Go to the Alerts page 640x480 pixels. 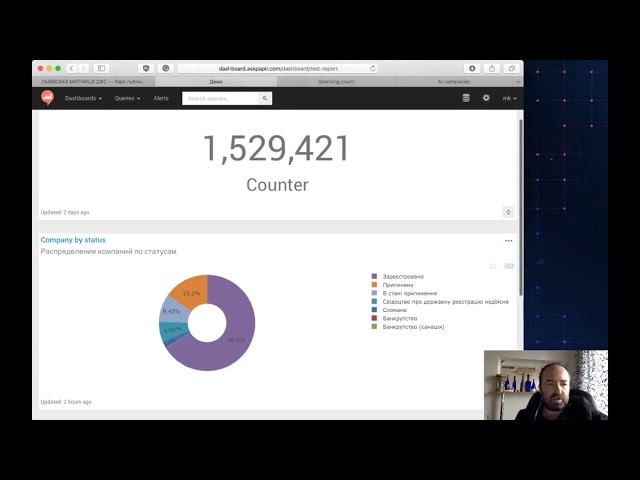click(x=161, y=98)
